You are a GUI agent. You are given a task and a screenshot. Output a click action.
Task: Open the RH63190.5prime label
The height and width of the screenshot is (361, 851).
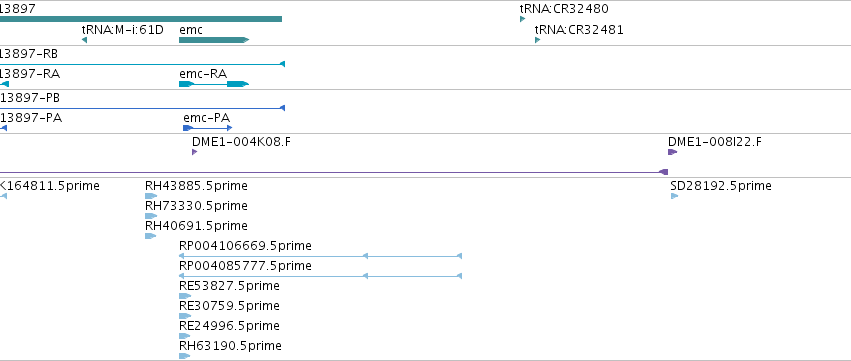(x=230, y=346)
